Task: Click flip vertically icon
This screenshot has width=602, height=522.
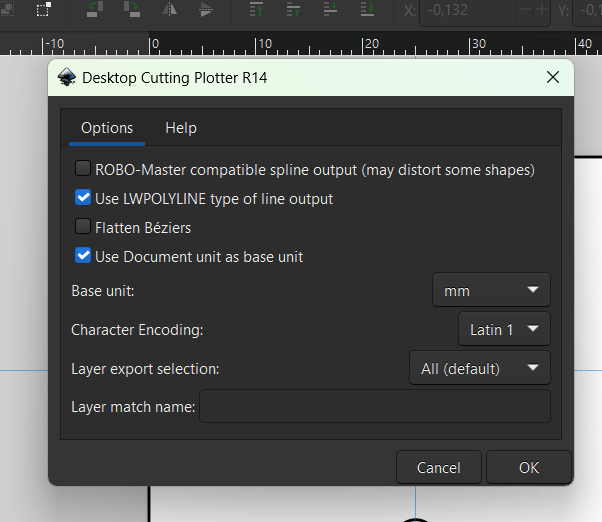Action: pyautogui.click(x=206, y=9)
